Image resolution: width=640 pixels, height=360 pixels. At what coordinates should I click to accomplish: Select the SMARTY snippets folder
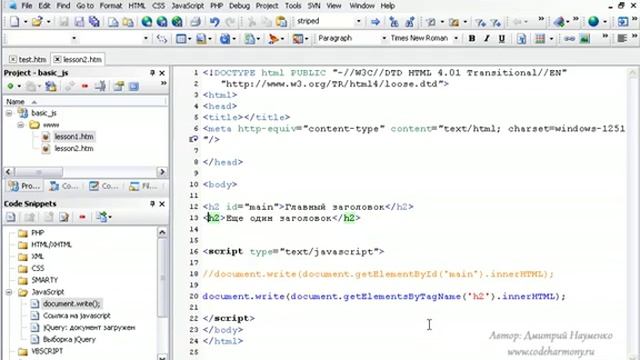click(x=44, y=280)
